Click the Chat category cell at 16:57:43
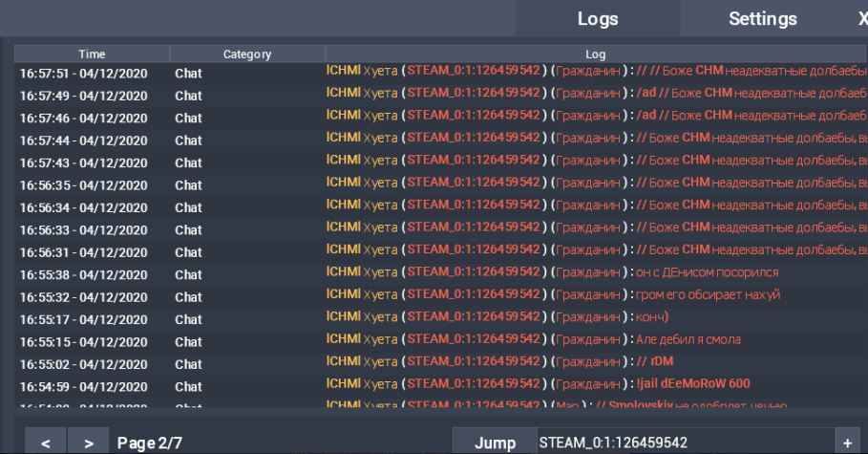The height and width of the screenshot is (454, 868). [188, 162]
